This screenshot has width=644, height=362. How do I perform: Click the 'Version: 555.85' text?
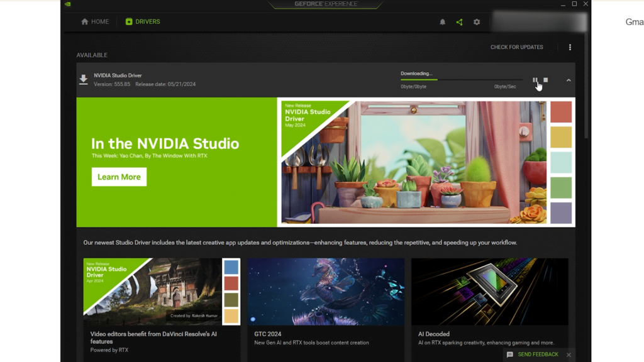pos(112,84)
